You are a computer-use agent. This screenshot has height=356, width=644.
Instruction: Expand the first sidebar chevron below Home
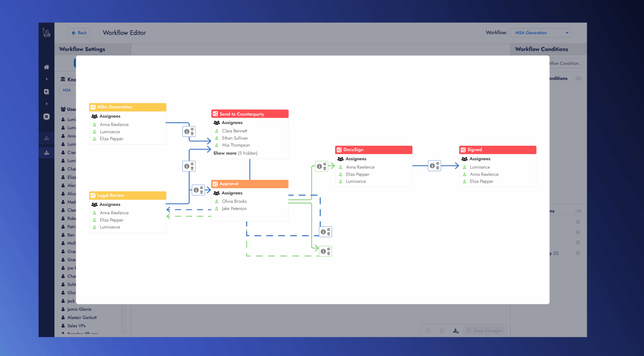pos(47,79)
